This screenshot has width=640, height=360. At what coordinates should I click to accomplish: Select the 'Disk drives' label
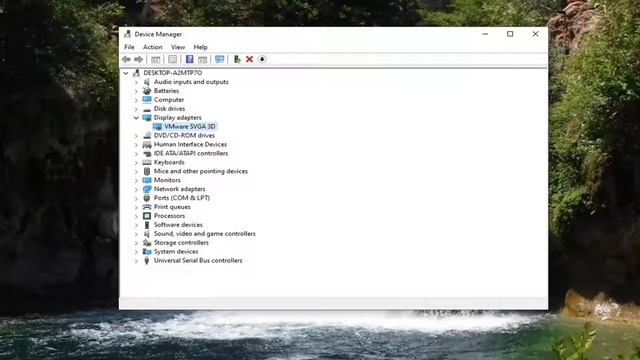(x=169, y=109)
